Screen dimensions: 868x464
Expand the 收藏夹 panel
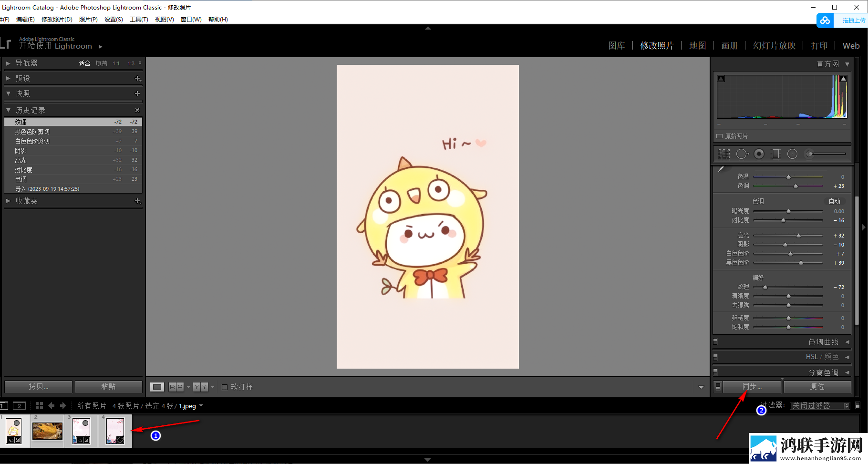(8, 201)
